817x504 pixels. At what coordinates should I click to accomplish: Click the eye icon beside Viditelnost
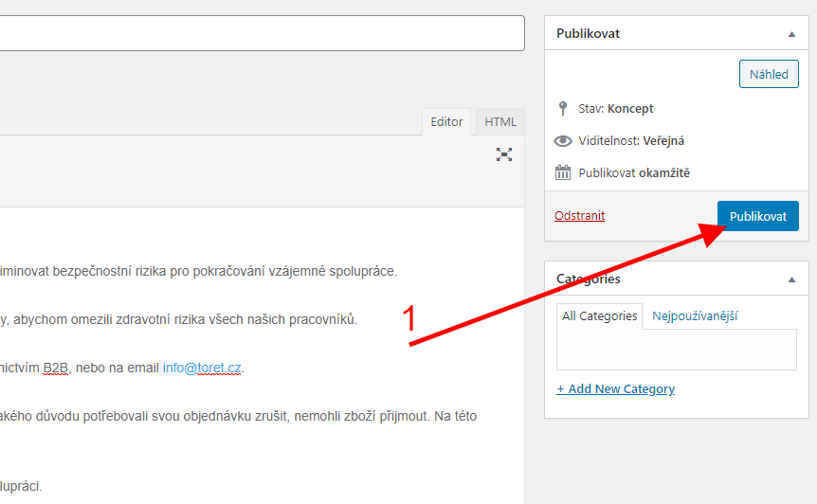tap(563, 140)
